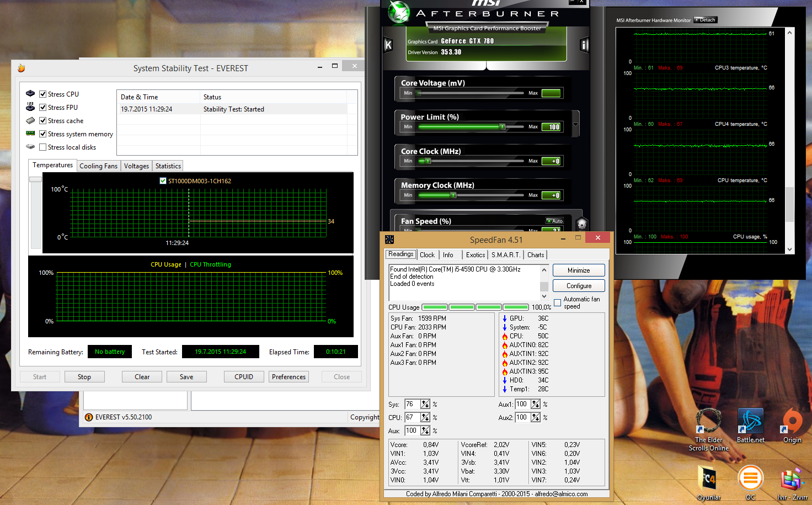Toggle ST1000DM003-1CH162 graph checkbox
This screenshot has height=505, width=812.
point(163,180)
